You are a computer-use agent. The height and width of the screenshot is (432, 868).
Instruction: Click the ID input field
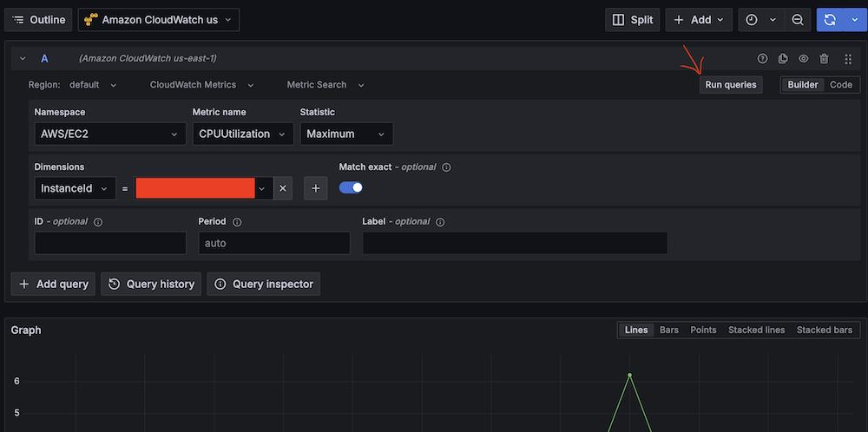110,243
